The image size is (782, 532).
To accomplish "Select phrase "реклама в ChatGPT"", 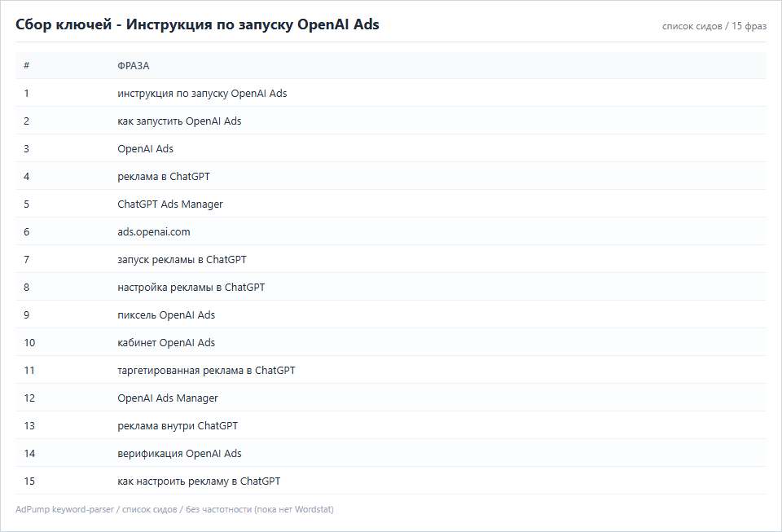I will (x=164, y=177).
